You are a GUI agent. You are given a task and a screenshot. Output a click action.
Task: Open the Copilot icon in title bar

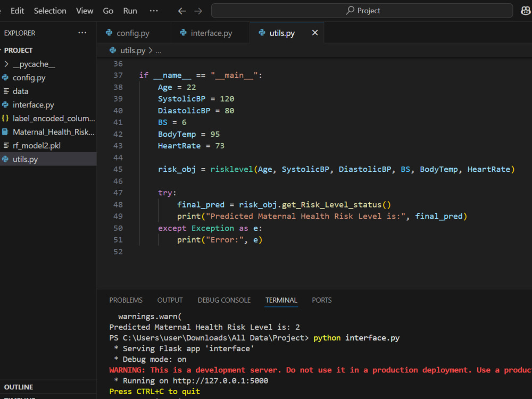point(525,11)
